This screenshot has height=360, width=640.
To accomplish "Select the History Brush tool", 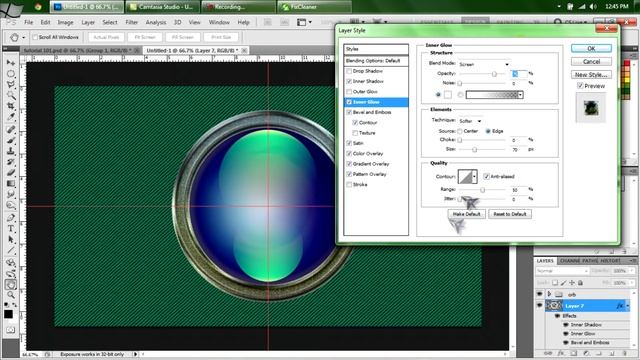I will pyautogui.click(x=11, y=162).
